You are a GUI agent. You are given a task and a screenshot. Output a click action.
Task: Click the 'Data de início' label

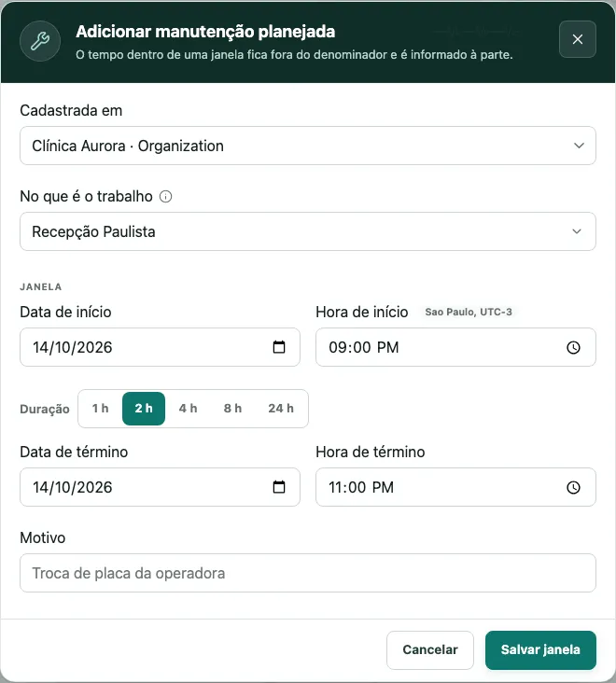coord(65,312)
